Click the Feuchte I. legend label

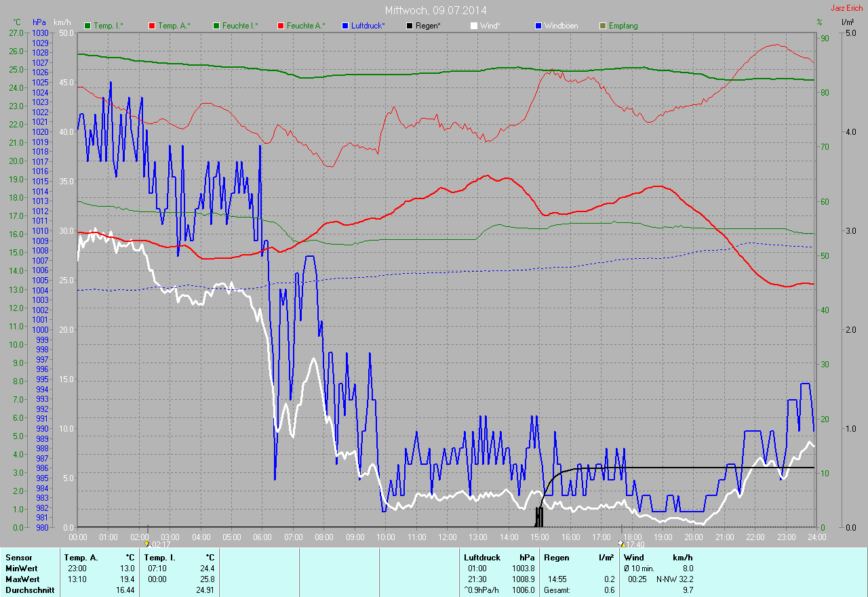240,26
